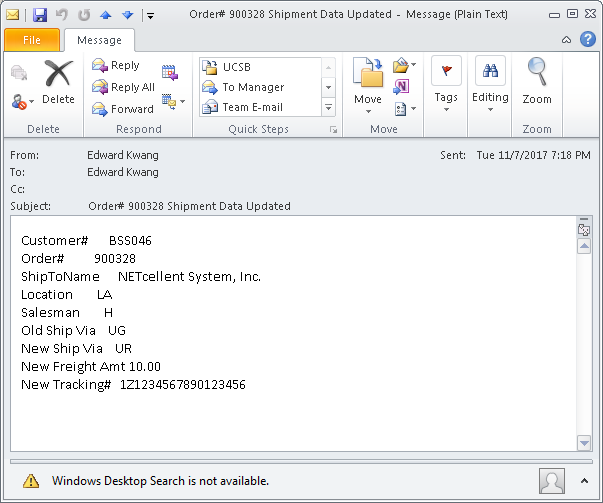Viewport: 603px width, 503px height.
Task: Click the Zoom magnifier button
Action: pos(537,82)
